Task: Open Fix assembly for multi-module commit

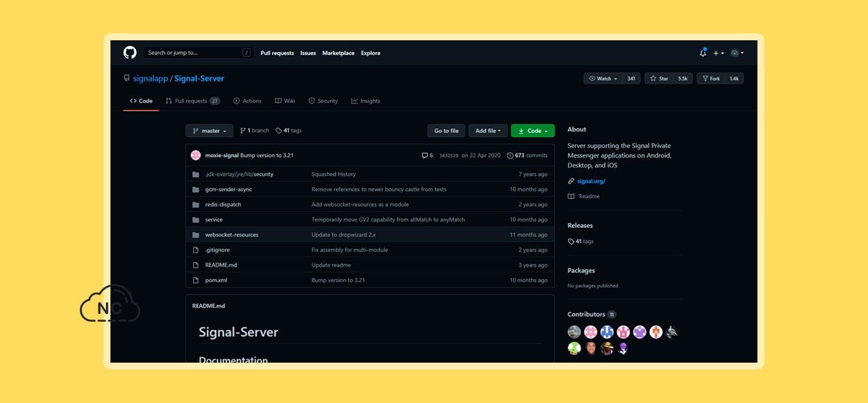Action: [350, 250]
